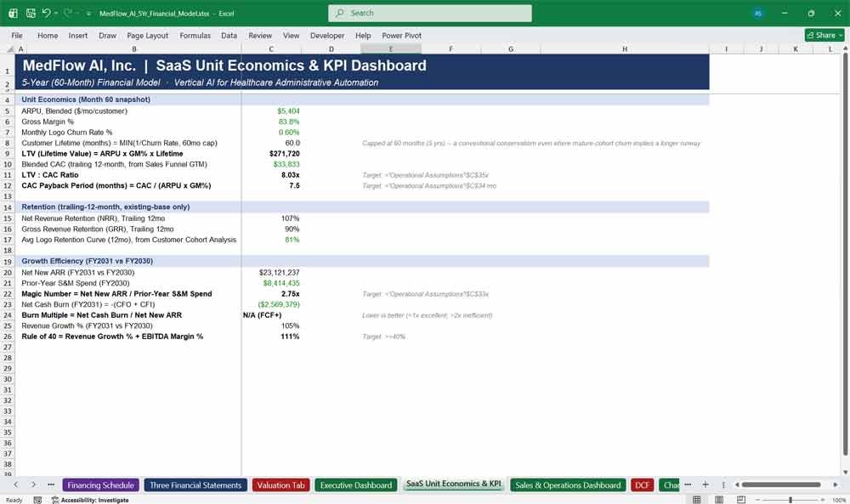
Task: Select column H header
Action: coord(625,48)
